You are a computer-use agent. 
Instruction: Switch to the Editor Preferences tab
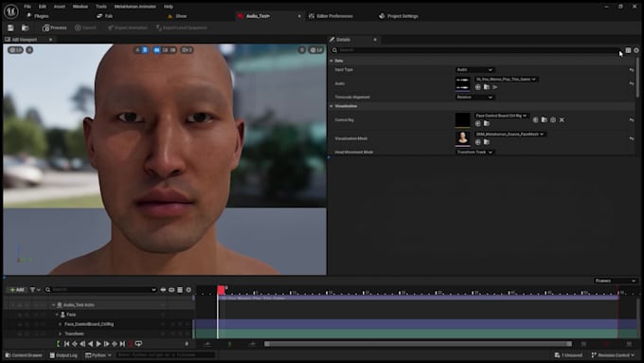coord(331,16)
